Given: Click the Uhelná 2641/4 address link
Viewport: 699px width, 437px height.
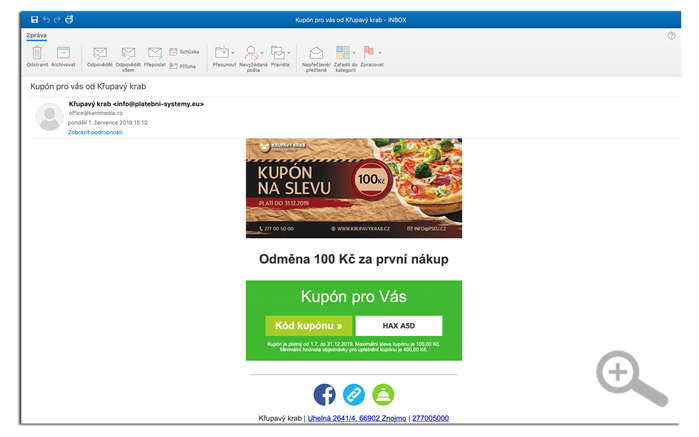Looking at the screenshot, I should [357, 418].
